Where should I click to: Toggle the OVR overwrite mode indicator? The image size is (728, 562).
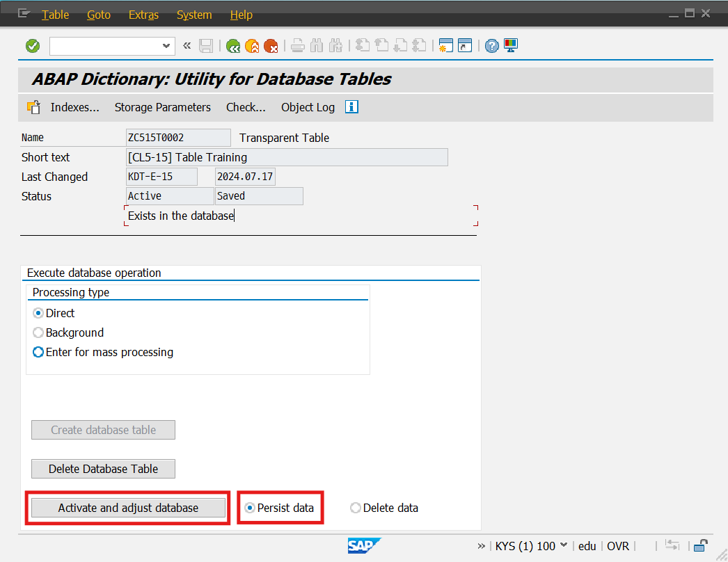click(618, 546)
